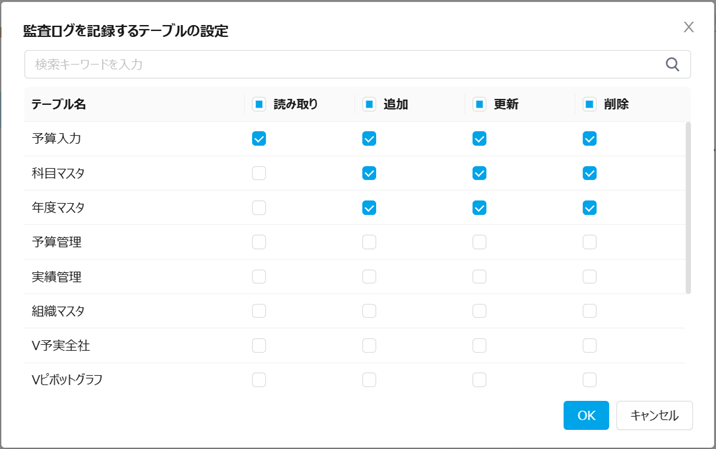Image resolution: width=716 pixels, height=449 pixels.
Task: Uncheck 削除 for 年度マスタ
Action: click(x=589, y=208)
